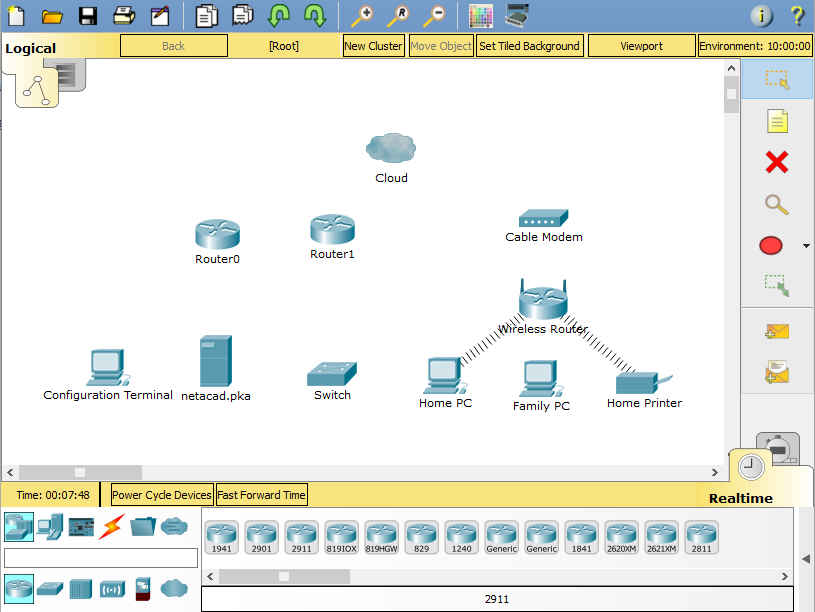The width and height of the screenshot is (815, 612).
Task: Pick the 819HGW router model
Action: tap(382, 537)
